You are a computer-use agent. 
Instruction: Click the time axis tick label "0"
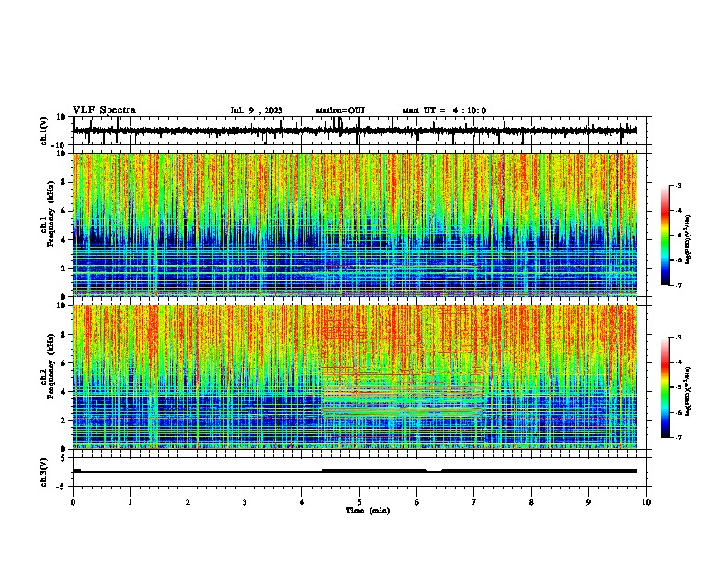coord(73,502)
